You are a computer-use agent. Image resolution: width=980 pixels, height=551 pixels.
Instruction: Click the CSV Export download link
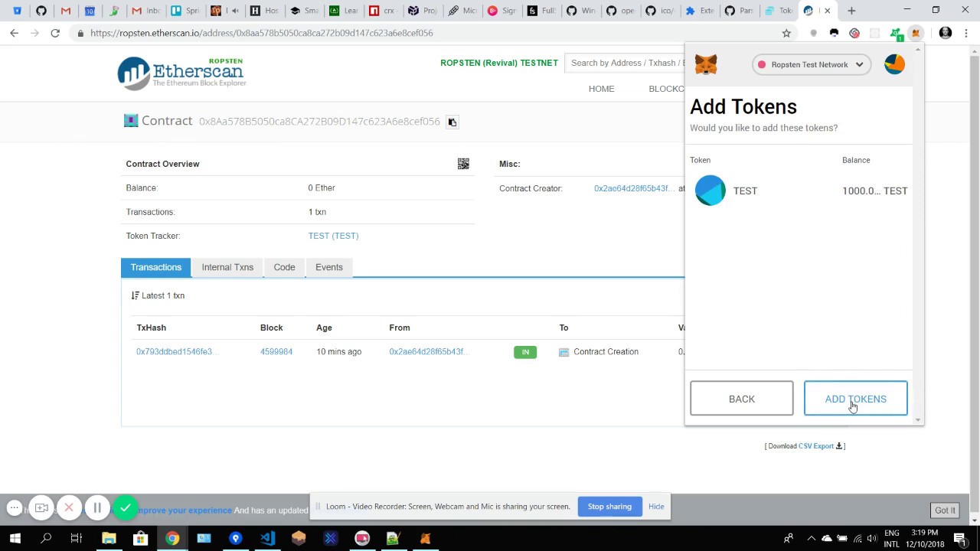click(816, 446)
